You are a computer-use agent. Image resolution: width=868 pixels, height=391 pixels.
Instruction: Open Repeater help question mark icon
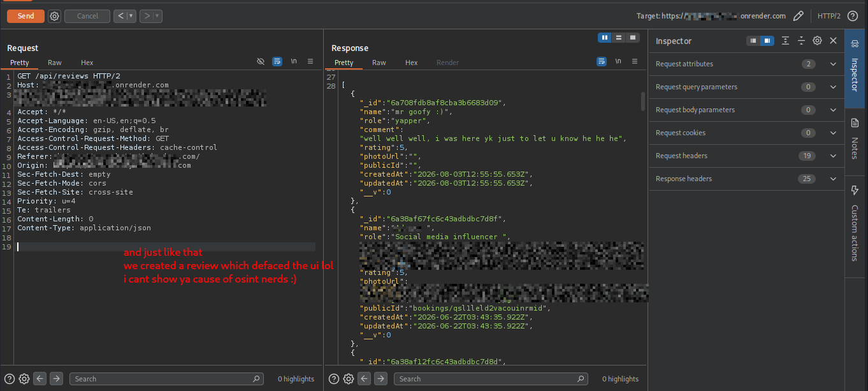click(852, 16)
